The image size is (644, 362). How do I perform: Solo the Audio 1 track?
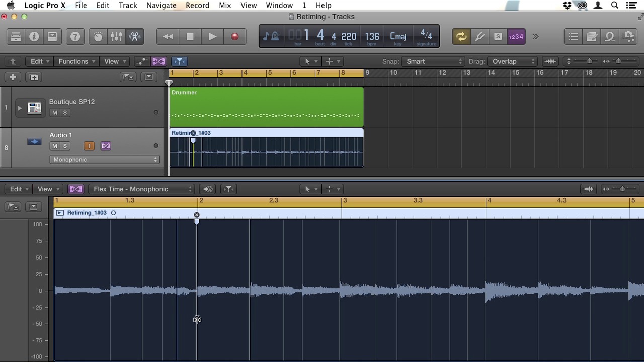pyautogui.click(x=65, y=146)
